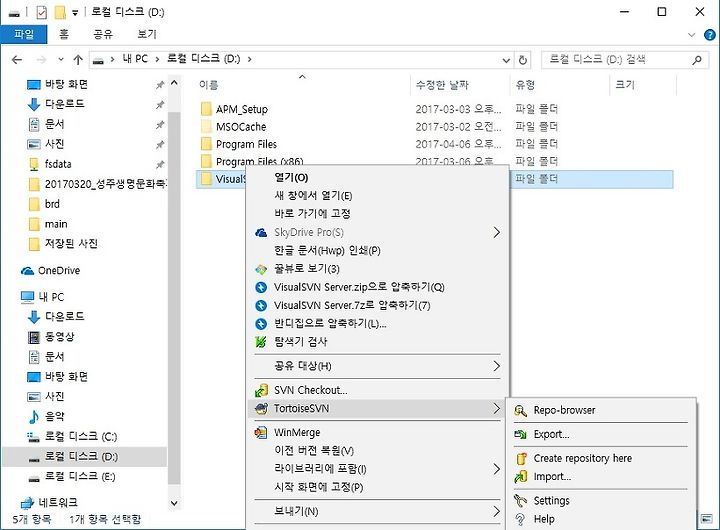Sort by 이름 column header
The image size is (720, 530).
click(208, 85)
